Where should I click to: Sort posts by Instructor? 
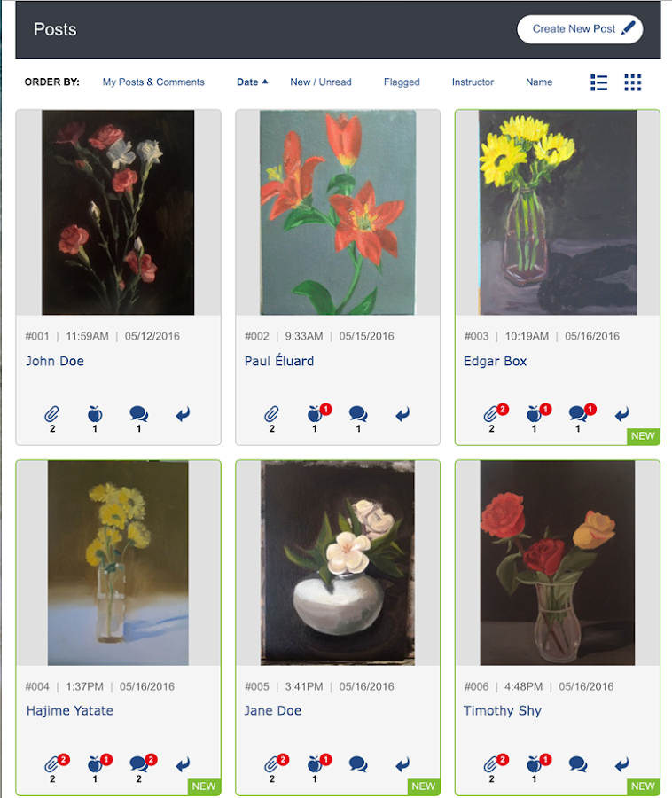(473, 82)
